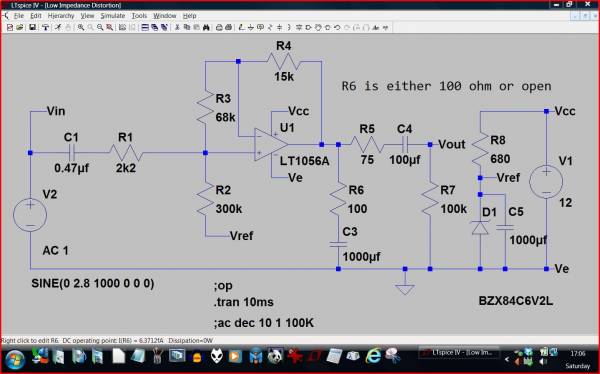This screenshot has width=600, height=374.
Task: Select the R8 '680' value text
Action: pos(500,158)
